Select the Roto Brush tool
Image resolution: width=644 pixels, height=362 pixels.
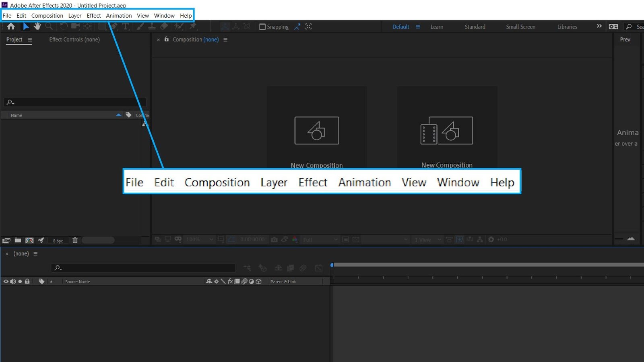179,27
